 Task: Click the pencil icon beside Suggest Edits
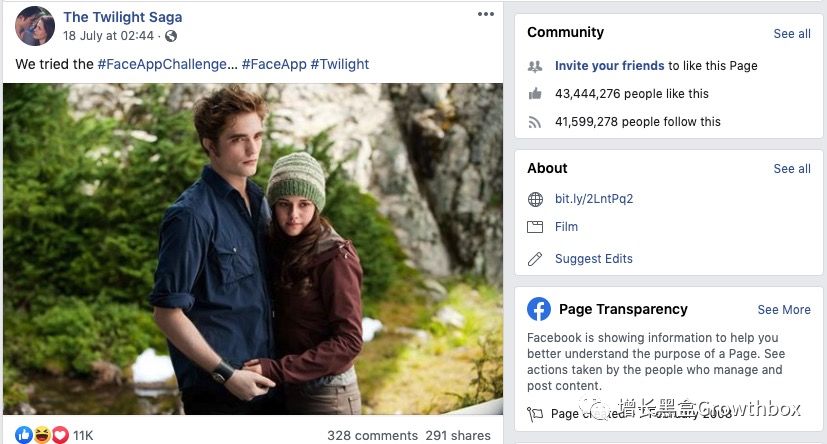tap(535, 259)
